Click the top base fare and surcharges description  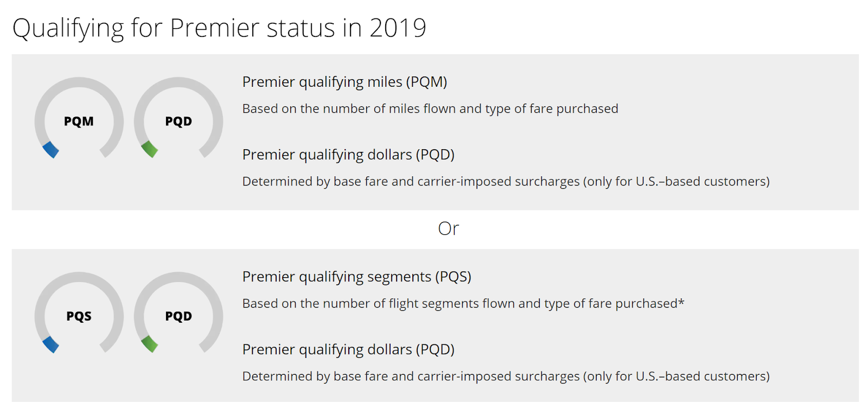[x=506, y=181]
